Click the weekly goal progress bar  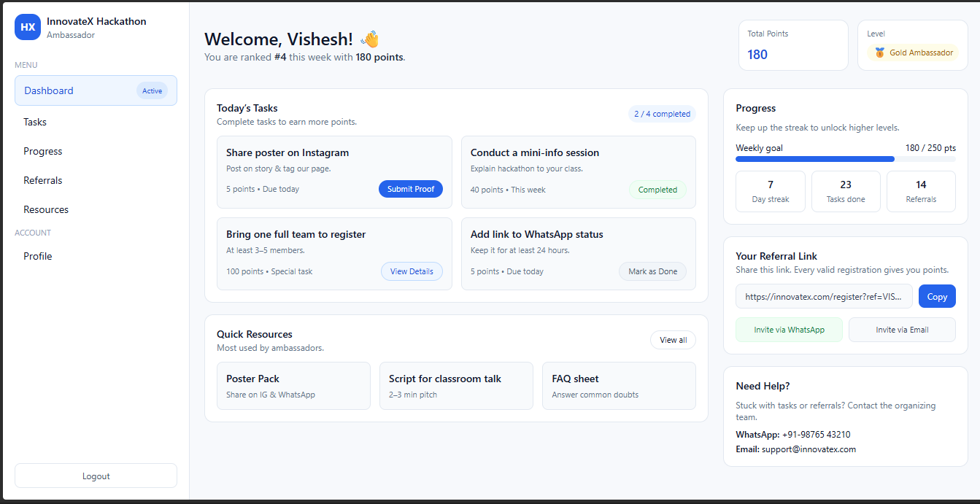(x=845, y=159)
